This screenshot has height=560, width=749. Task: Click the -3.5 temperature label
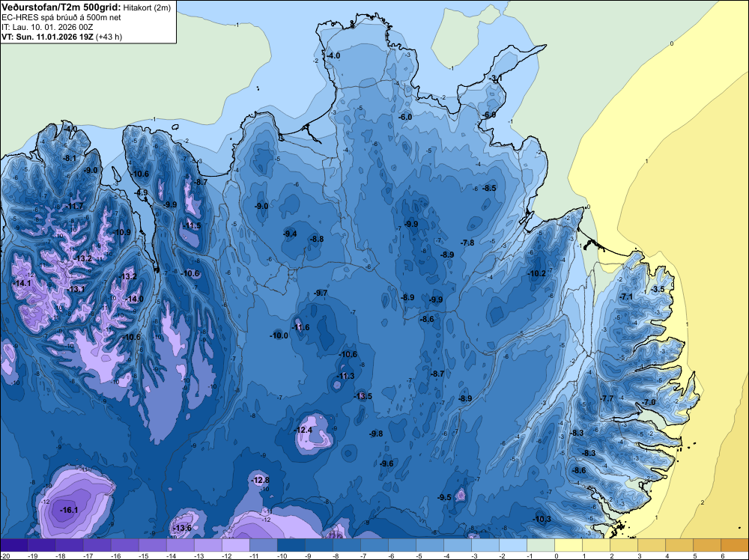coord(658,289)
